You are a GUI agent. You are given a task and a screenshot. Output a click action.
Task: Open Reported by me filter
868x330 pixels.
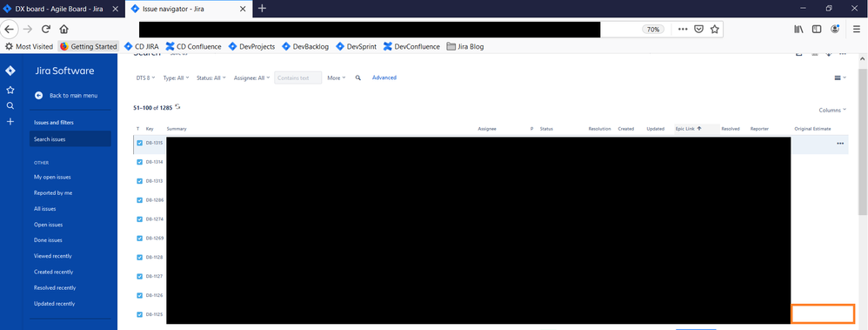[52, 193]
